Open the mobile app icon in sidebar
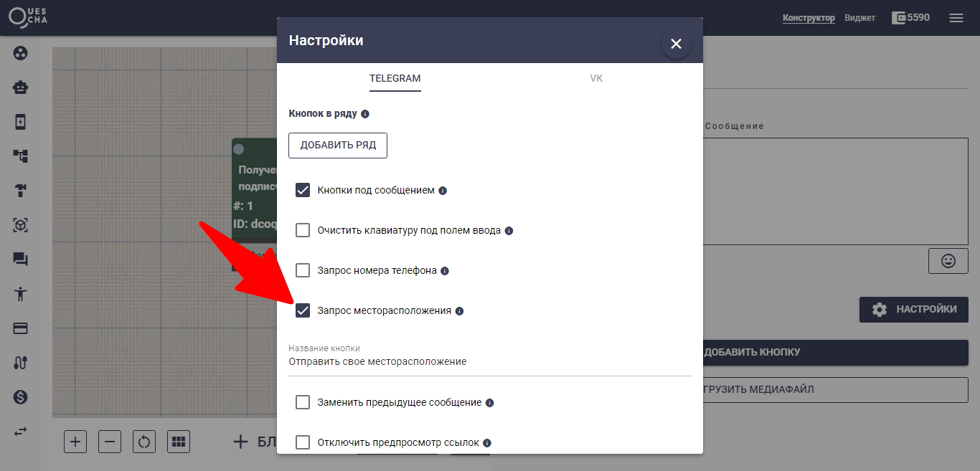Image resolution: width=980 pixels, height=471 pixels. tap(21, 121)
